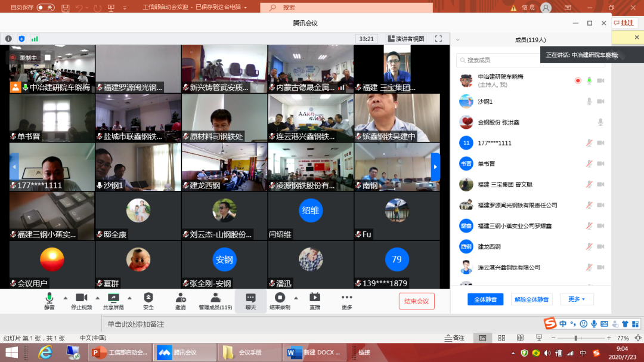Click the blue security shield indicator
The height and width of the screenshot is (362, 644).
point(22,39)
